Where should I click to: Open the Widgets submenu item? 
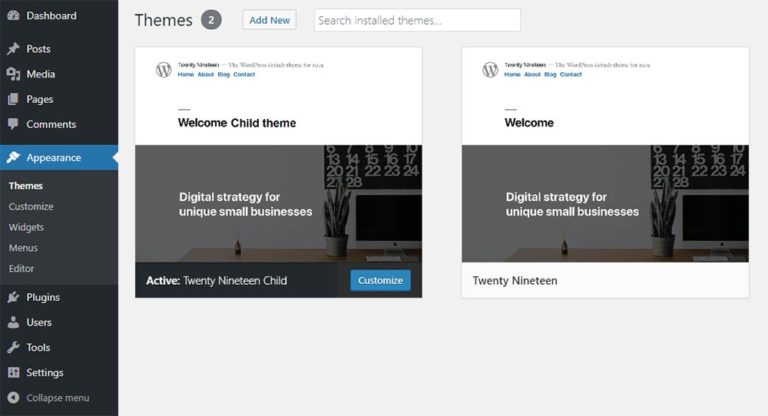pos(26,227)
